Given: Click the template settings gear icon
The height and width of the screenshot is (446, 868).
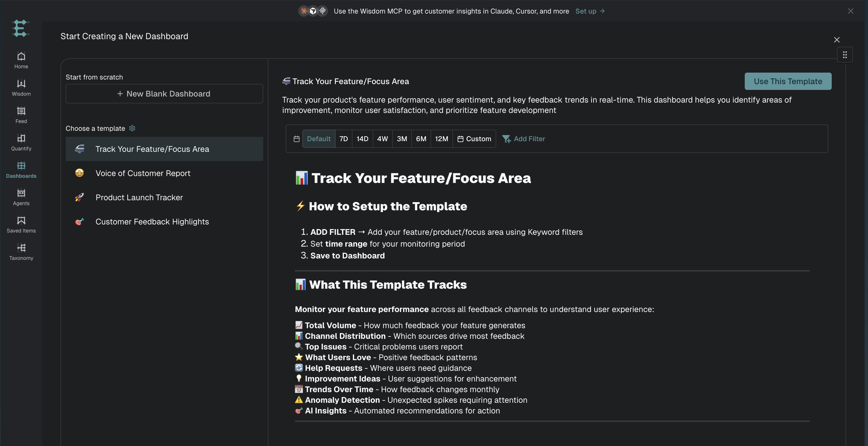Looking at the screenshot, I should coord(132,128).
